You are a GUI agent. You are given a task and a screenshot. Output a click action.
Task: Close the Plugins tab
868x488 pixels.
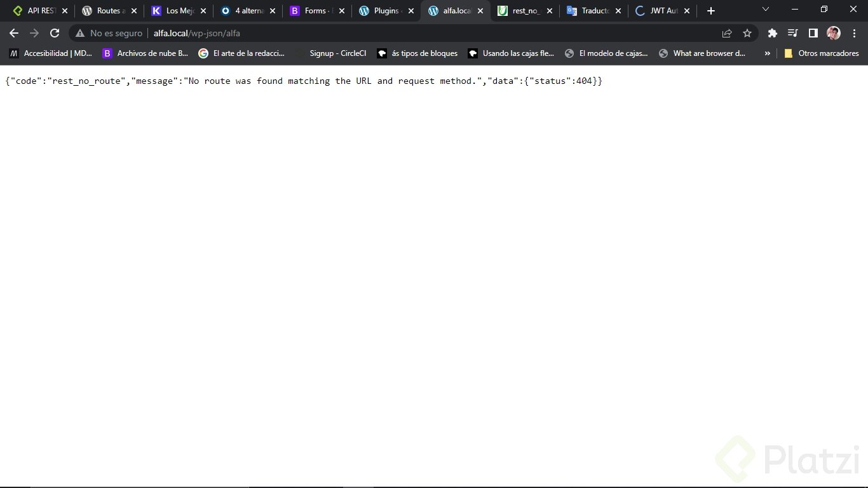411,11
